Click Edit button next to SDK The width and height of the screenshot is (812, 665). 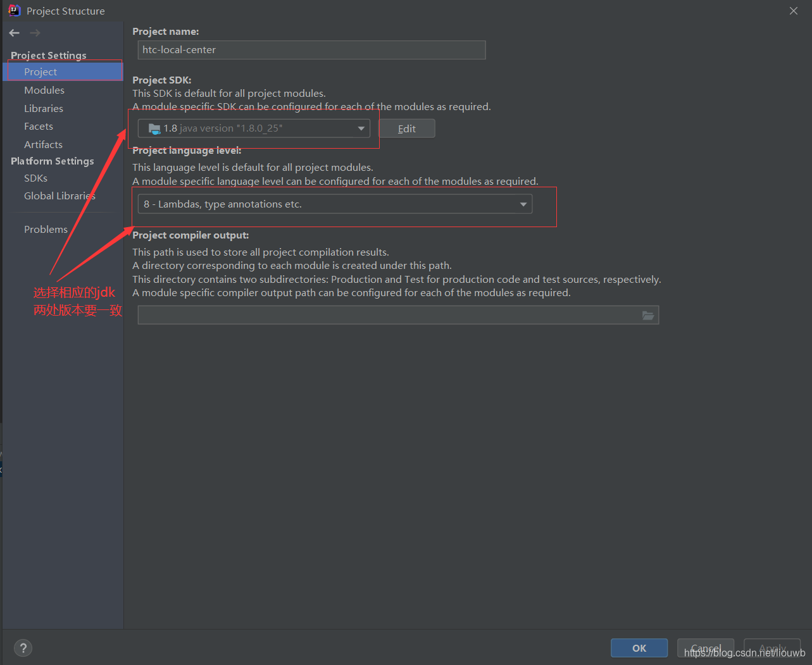(x=407, y=128)
